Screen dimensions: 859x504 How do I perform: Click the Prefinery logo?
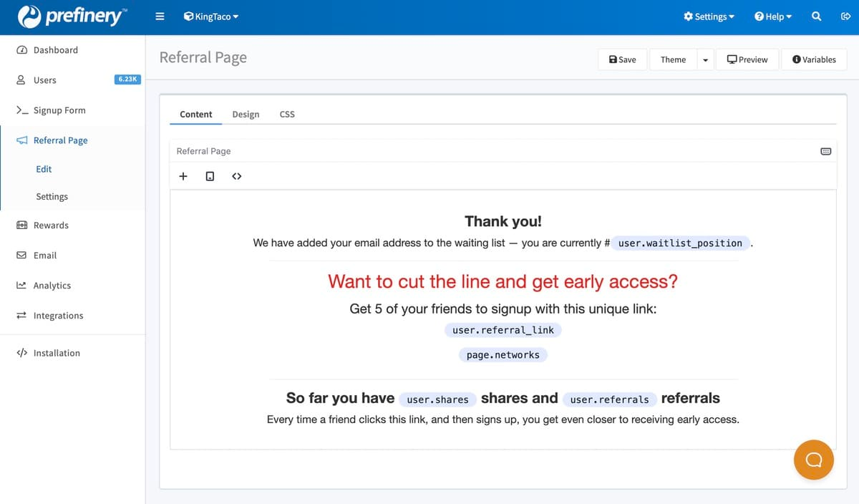(72, 16)
